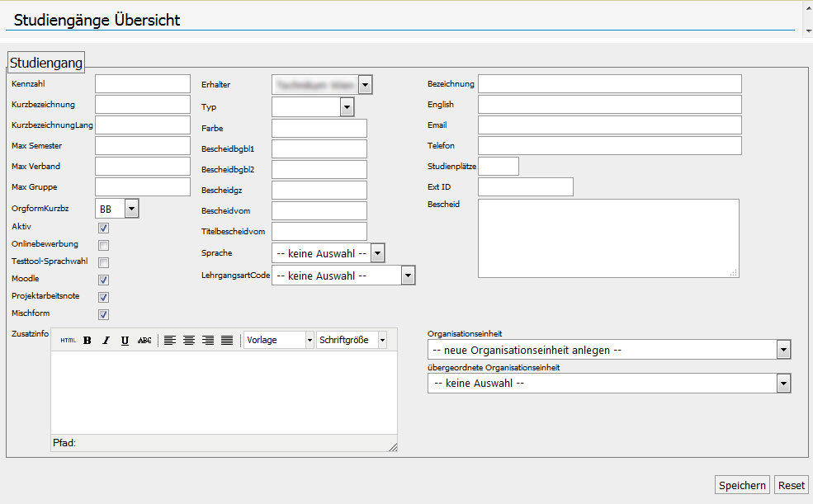
Task: Click into the Kennzahl input field
Action: (143, 83)
